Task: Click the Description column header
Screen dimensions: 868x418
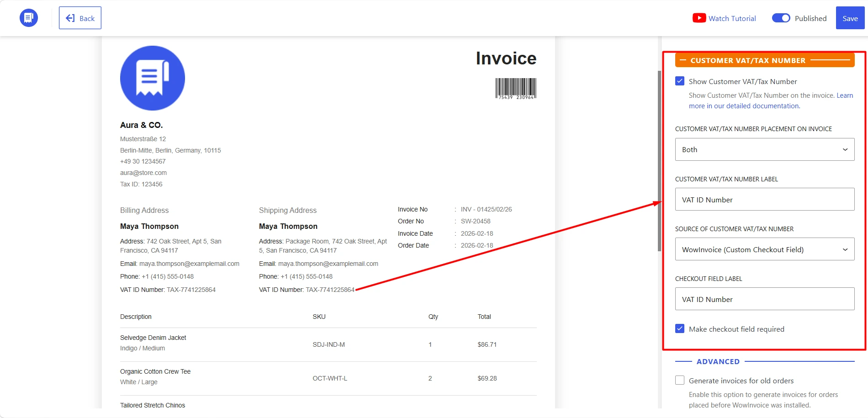Action: tap(136, 317)
